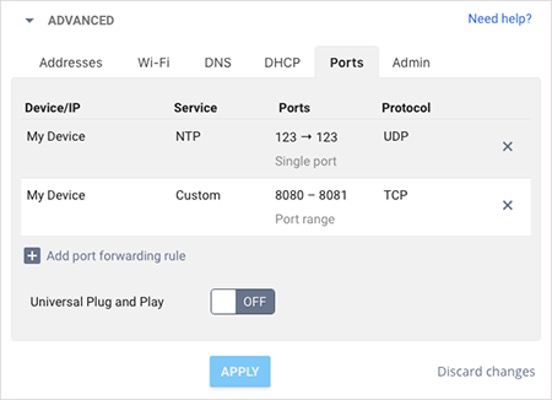Switch to the Admin tab

coord(411,63)
